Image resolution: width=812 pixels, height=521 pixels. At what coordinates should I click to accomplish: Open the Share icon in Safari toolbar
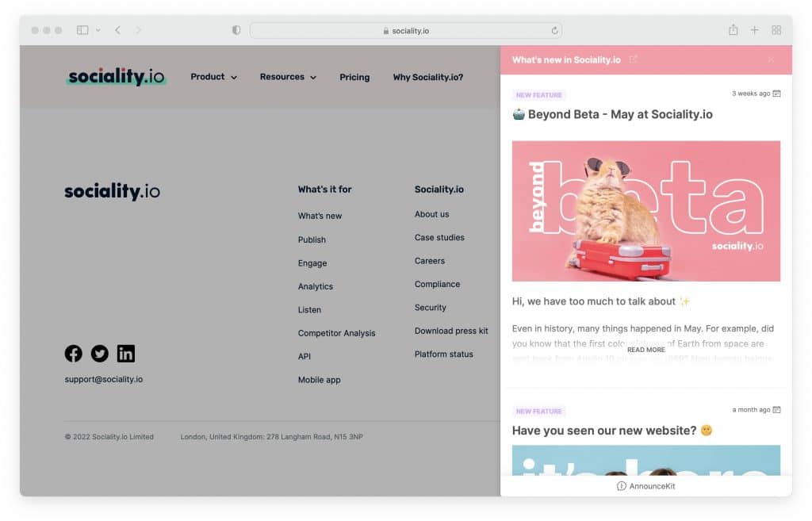tap(733, 29)
